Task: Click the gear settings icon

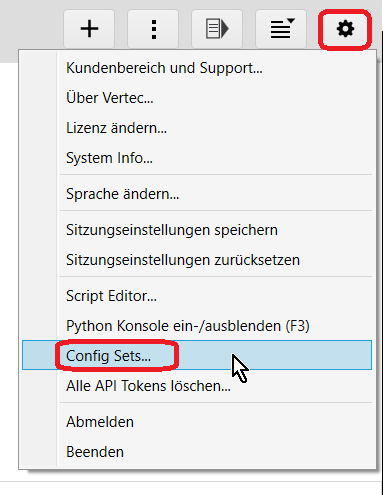Action: tap(345, 29)
